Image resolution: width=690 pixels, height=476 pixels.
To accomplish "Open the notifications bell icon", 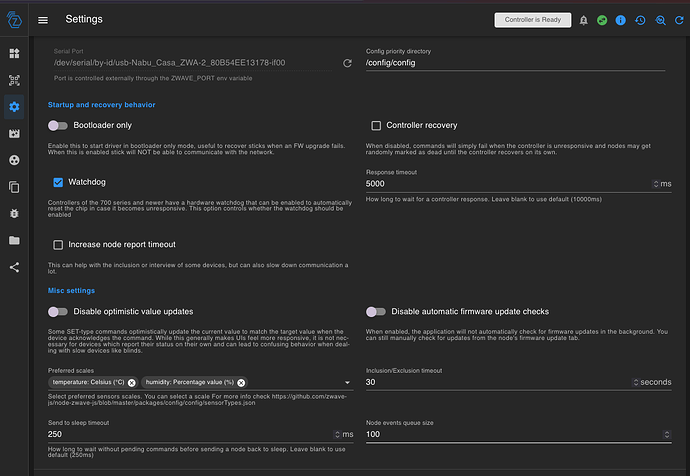I will [584, 20].
